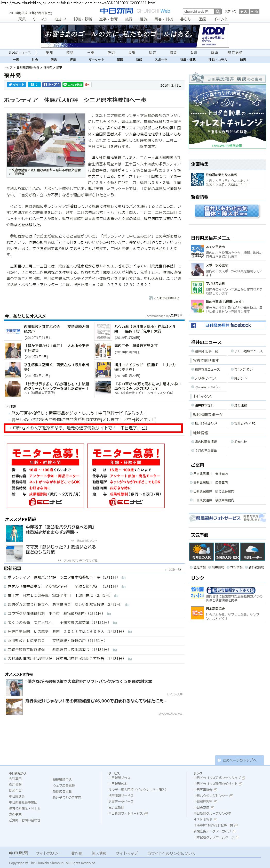Click 福井ユナイテッドFC sidebar link
The height and width of the screenshot is (868, 270).
245,423
